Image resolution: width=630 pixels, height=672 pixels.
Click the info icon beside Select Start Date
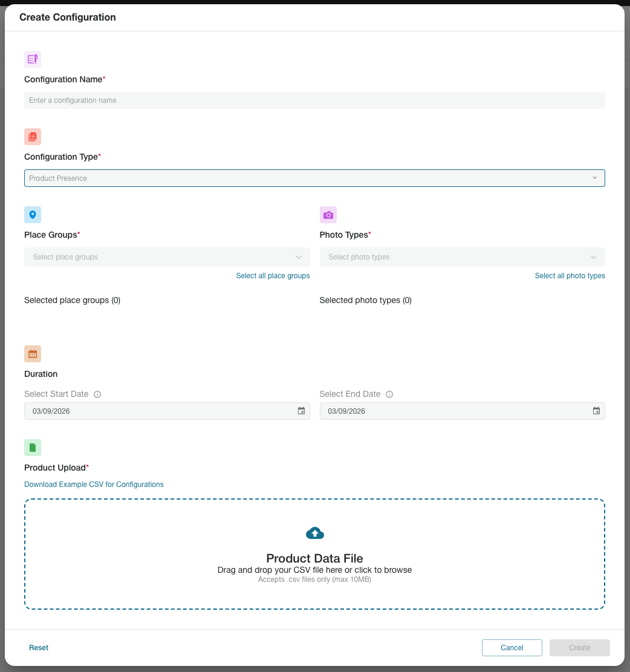[97, 394]
